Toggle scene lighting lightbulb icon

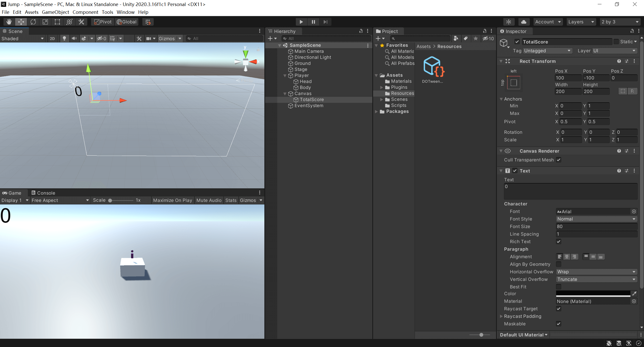click(x=64, y=38)
